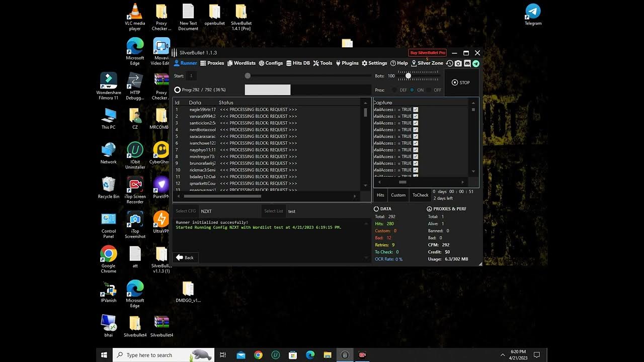This screenshot has height=362, width=644.
Task: Open the Tools menu item
Action: (323, 63)
